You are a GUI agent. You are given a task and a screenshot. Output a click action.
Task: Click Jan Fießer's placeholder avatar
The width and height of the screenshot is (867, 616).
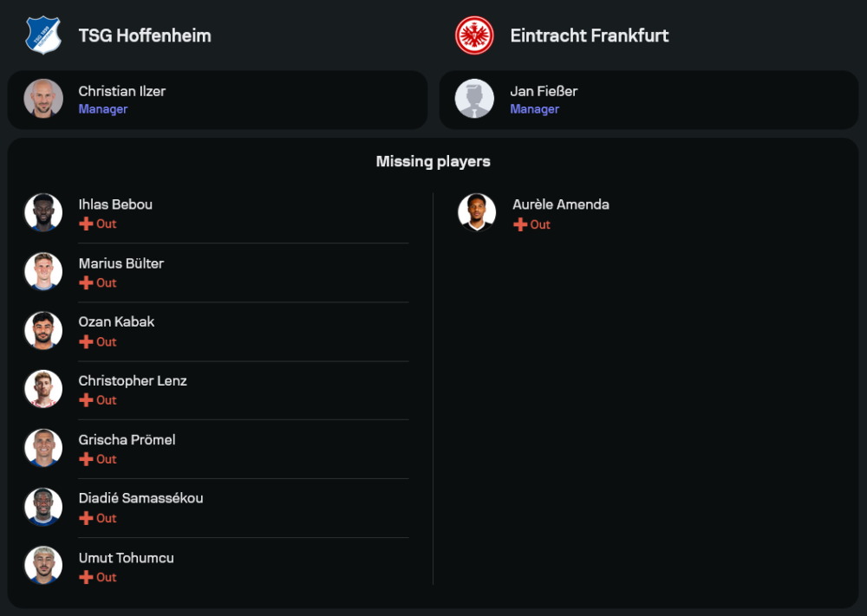pos(474,99)
